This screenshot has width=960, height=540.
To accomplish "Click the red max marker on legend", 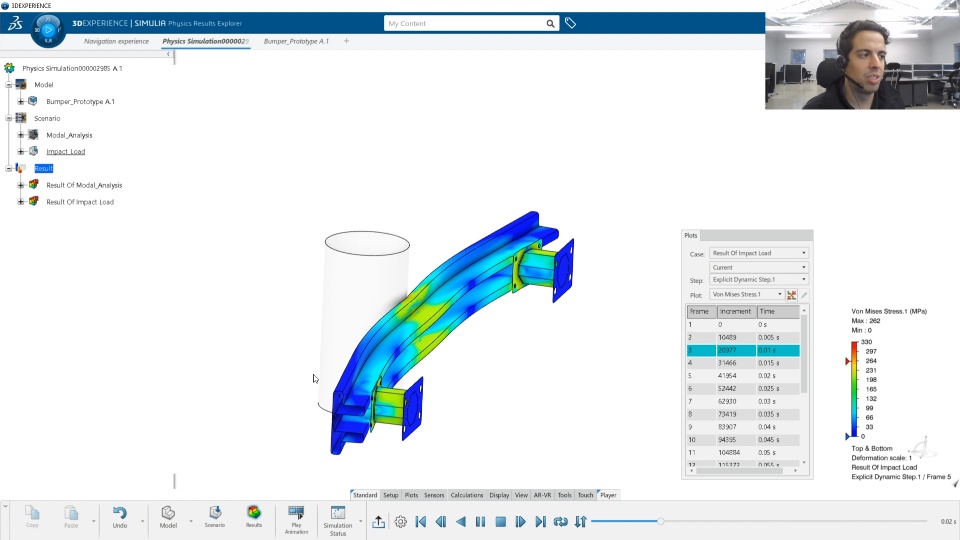I will (848, 361).
